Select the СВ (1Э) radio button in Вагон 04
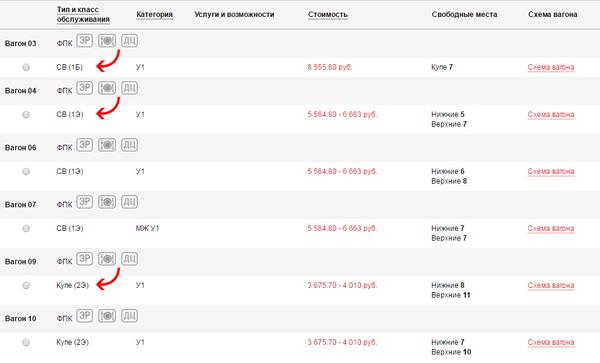Screen dimensions: 600x363 26,115
